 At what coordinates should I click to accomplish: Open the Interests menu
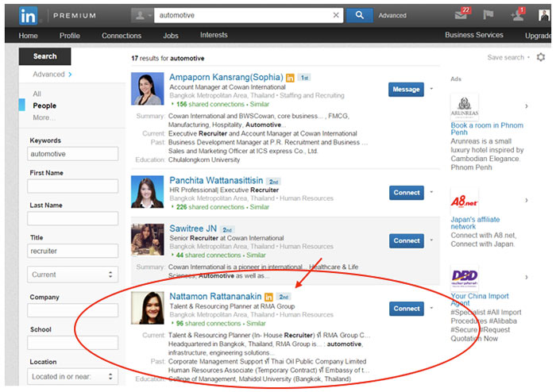coord(214,35)
